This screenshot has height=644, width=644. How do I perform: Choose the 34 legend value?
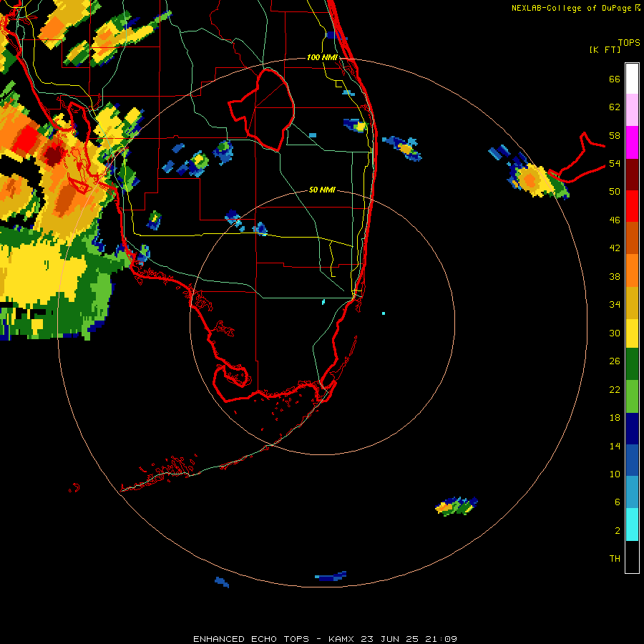[x=615, y=304]
